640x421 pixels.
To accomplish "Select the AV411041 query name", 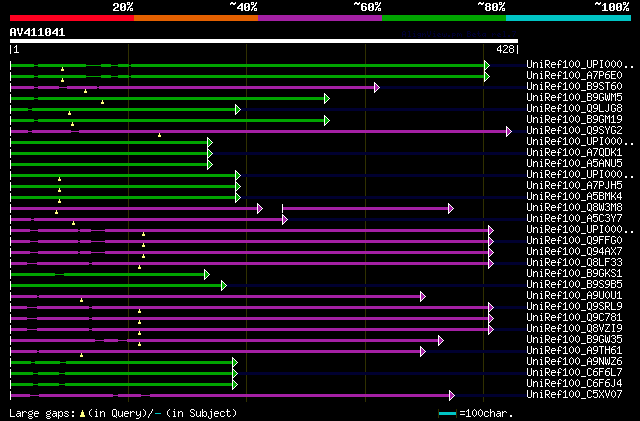I will [x=37, y=32].
